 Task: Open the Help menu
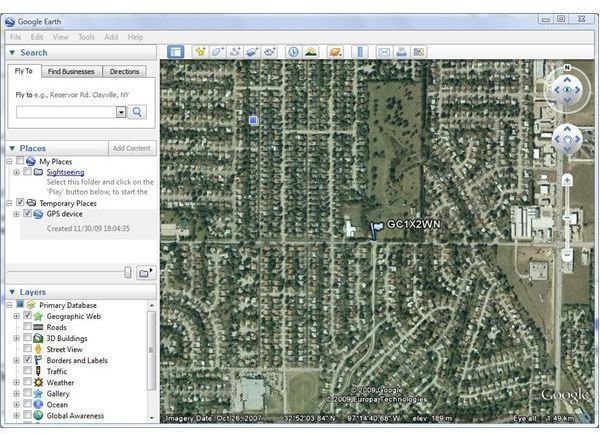(x=135, y=37)
